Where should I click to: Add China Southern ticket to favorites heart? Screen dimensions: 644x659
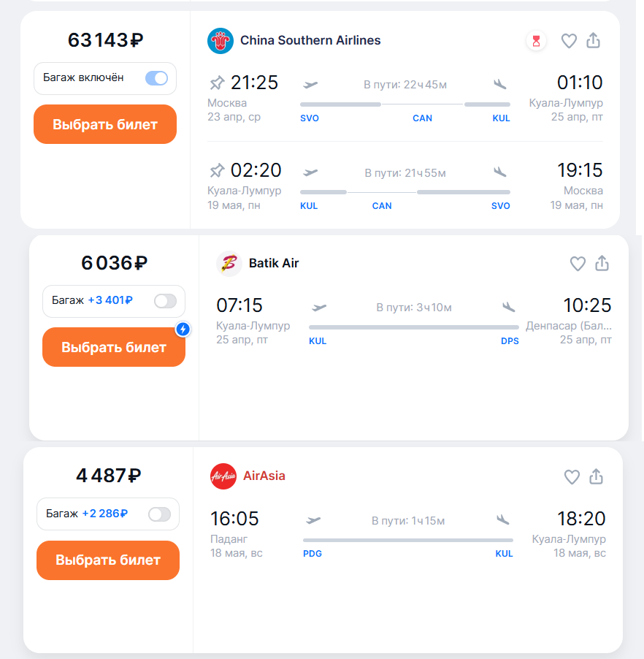[x=569, y=41]
